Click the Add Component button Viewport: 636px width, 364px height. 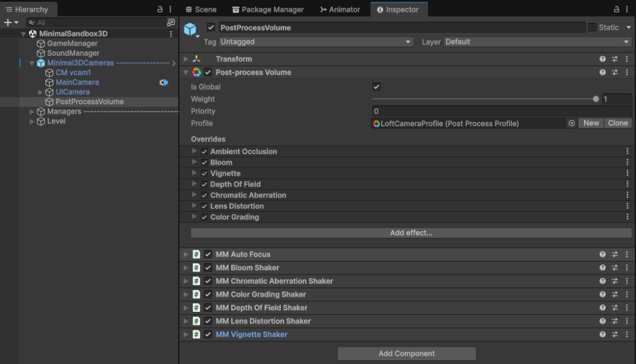pos(407,353)
